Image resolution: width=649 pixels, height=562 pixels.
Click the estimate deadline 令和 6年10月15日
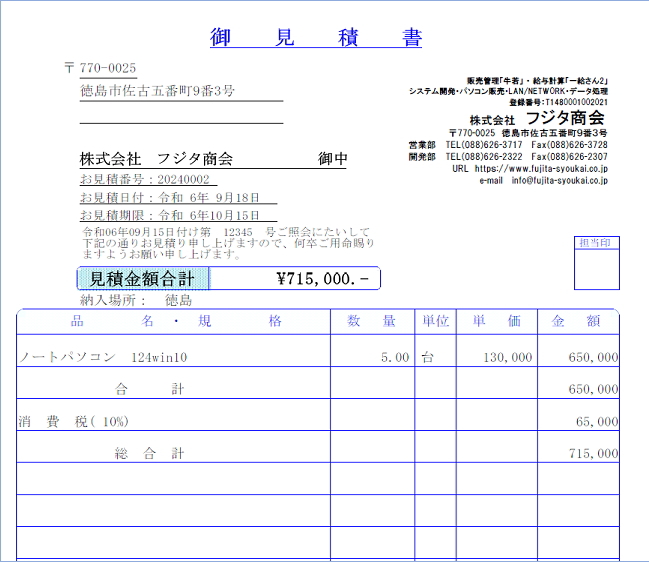tap(209, 215)
